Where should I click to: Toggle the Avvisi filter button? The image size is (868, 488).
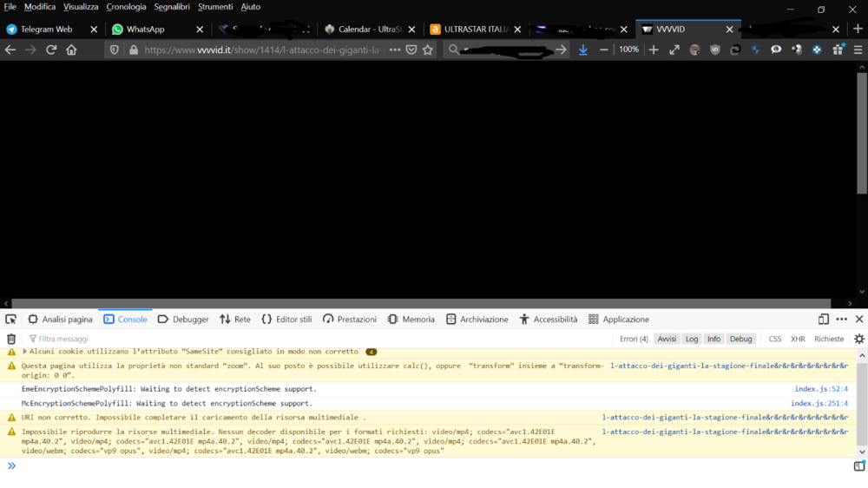[x=667, y=339]
